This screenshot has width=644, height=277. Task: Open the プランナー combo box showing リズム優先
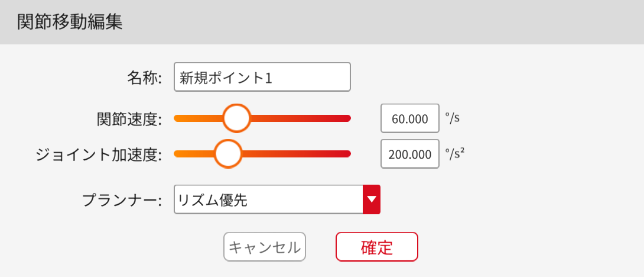pyautogui.click(x=268, y=200)
